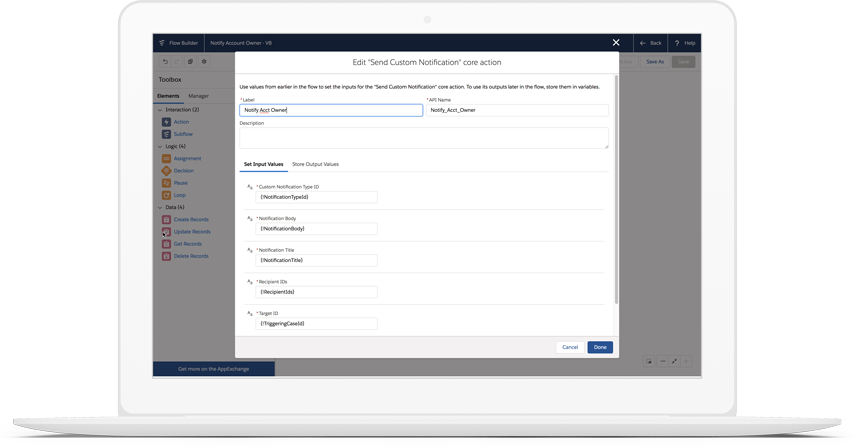This screenshot has width=857, height=447.
Task: Click the copy elements toolbar icon
Action: [190, 62]
